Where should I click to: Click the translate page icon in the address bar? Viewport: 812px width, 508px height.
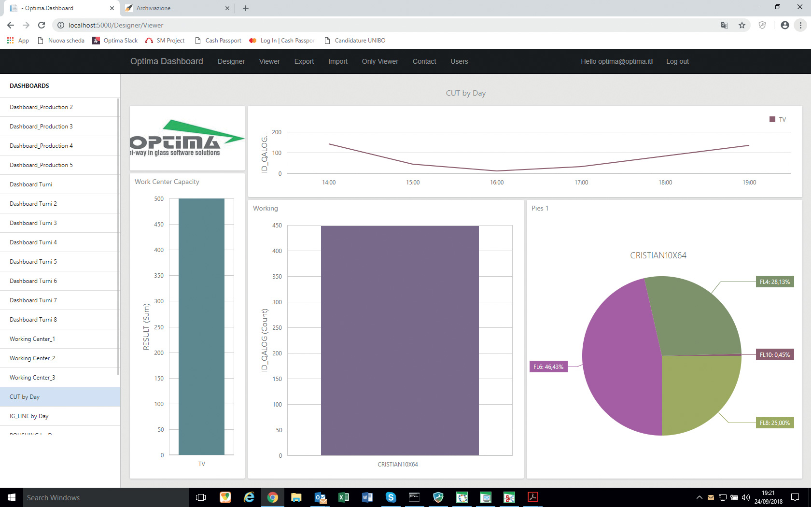(x=725, y=25)
